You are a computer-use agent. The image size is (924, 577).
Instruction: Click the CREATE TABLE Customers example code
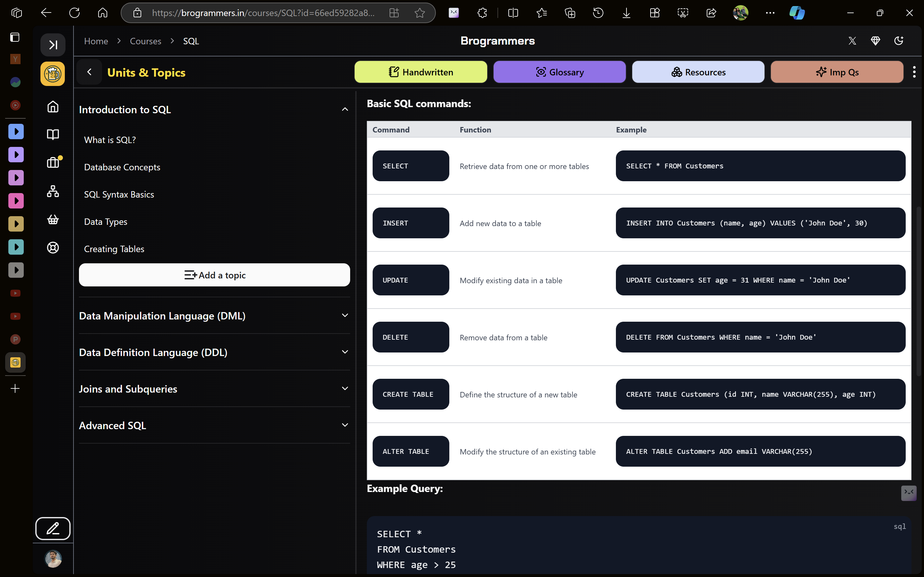click(x=760, y=394)
